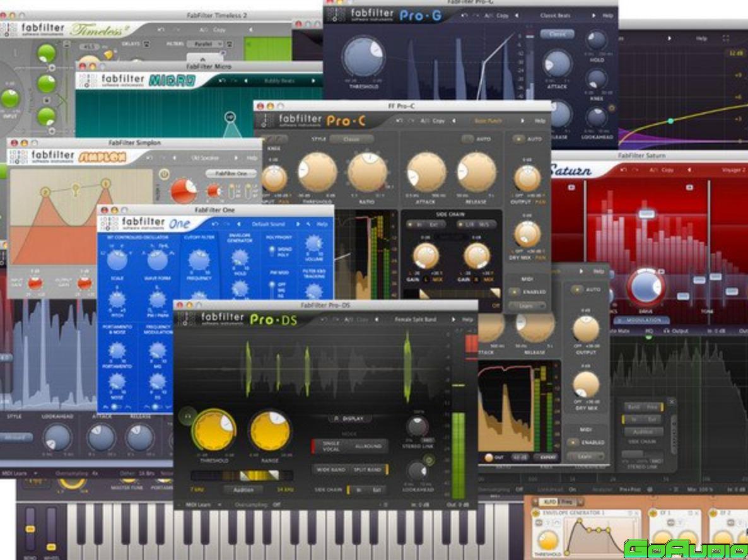Image resolution: width=748 pixels, height=560 pixels.
Task: Go to previous preset in Saturn window
Action: tap(689, 170)
